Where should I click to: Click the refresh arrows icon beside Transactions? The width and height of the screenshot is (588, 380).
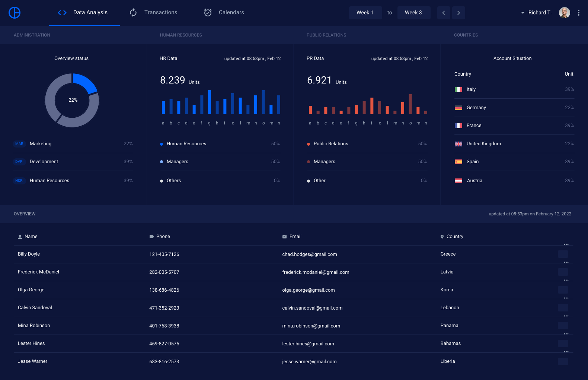point(133,13)
